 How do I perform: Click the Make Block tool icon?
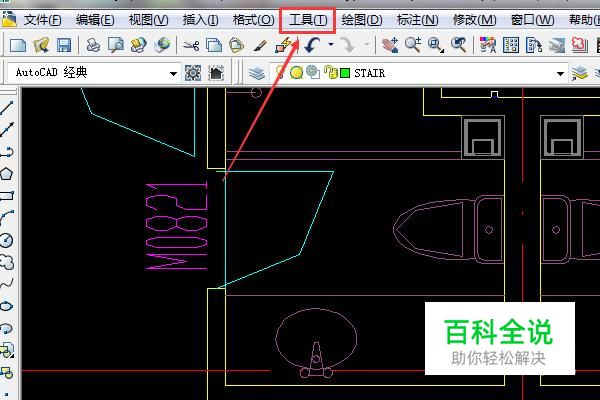[7, 372]
